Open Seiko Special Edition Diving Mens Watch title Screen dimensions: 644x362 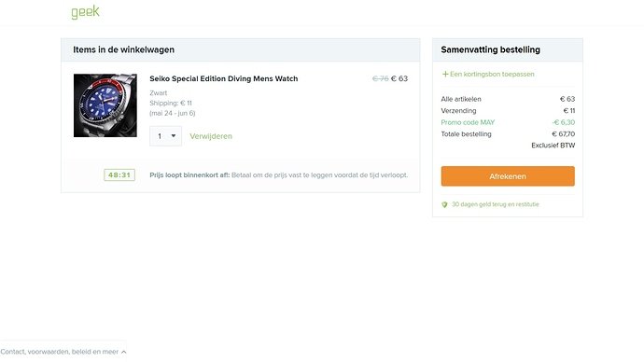(224, 78)
